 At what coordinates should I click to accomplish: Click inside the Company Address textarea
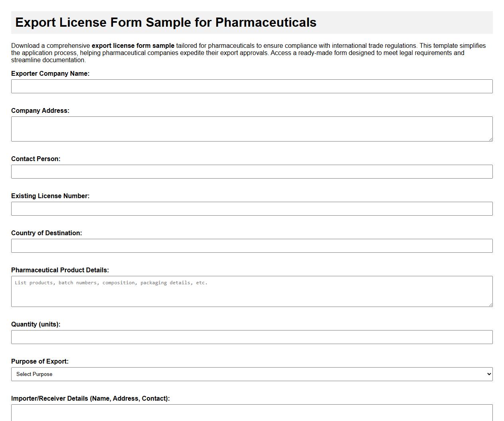251,128
